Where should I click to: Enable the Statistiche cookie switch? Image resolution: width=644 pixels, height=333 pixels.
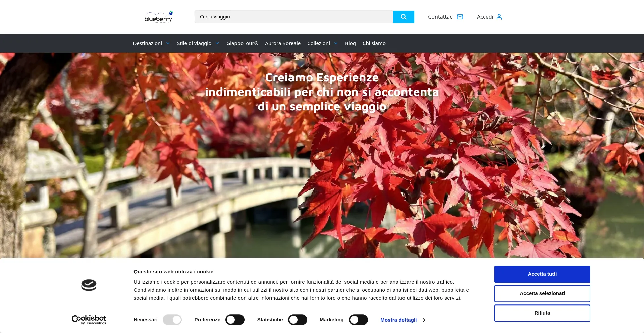(298, 320)
